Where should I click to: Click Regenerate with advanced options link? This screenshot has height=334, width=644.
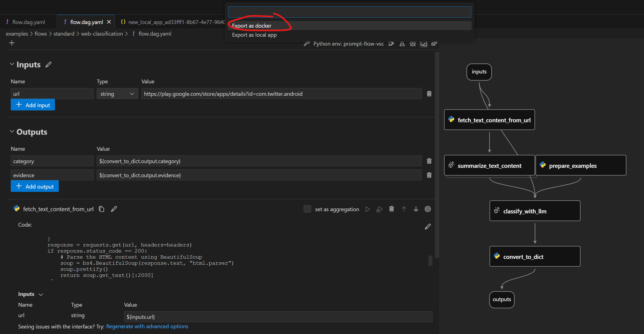click(x=147, y=326)
